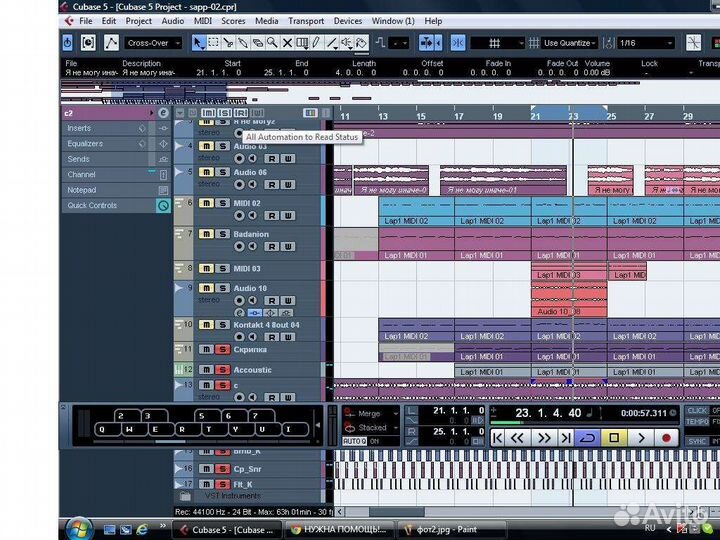Open the Quick Controls inspector section

pyautogui.click(x=92, y=205)
